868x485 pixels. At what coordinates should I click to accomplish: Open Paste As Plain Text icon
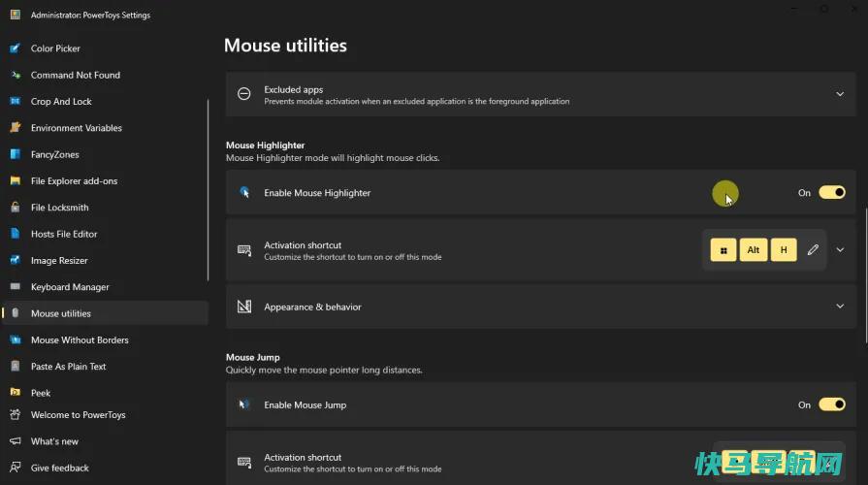click(x=16, y=366)
